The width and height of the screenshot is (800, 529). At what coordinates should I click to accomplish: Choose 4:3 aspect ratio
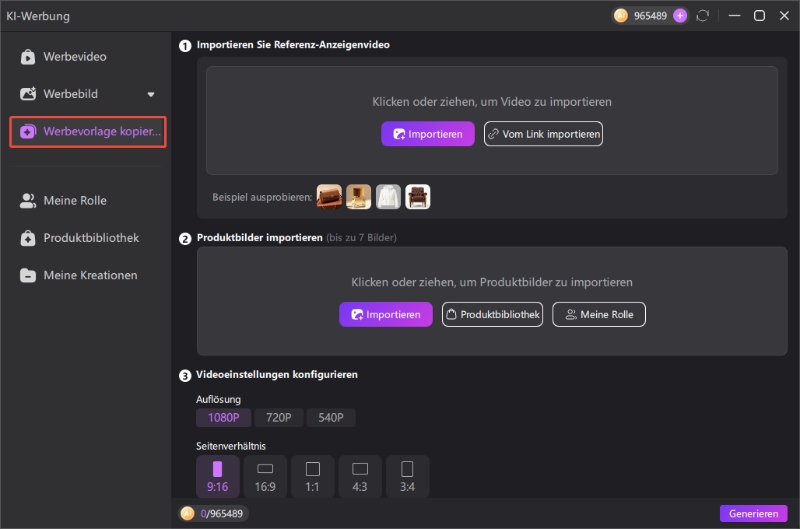[360, 476]
